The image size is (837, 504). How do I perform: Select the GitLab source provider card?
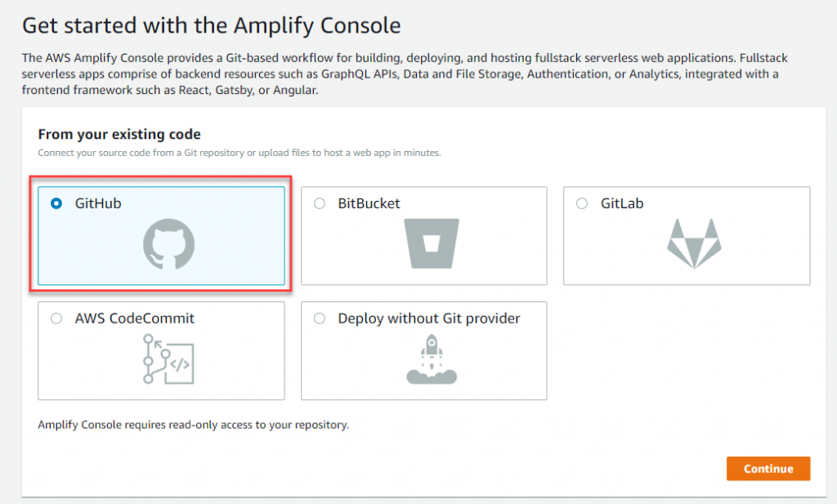[687, 235]
